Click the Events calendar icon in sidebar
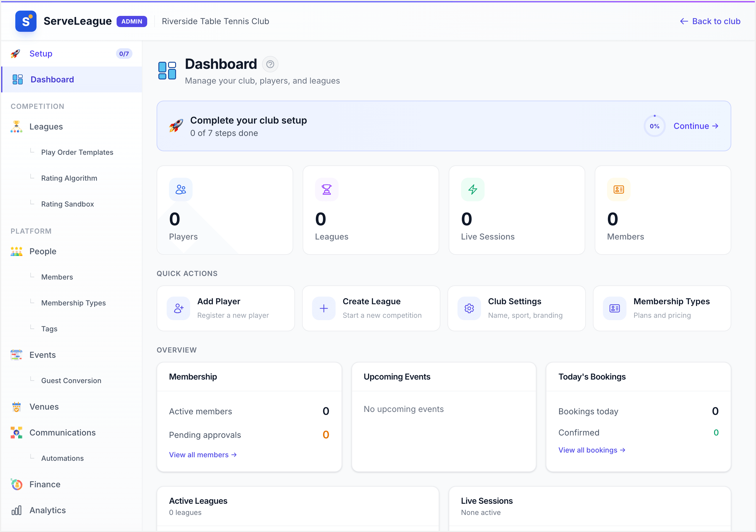Viewport: 756px width, 532px height. 16,355
